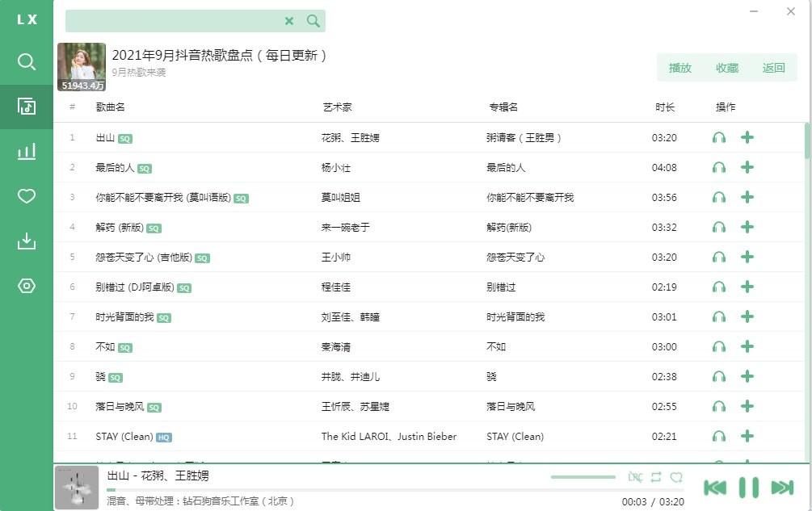Viewport: 812px width, 511px height.
Task: Add 不如 to a list with plus icon
Action: click(747, 347)
